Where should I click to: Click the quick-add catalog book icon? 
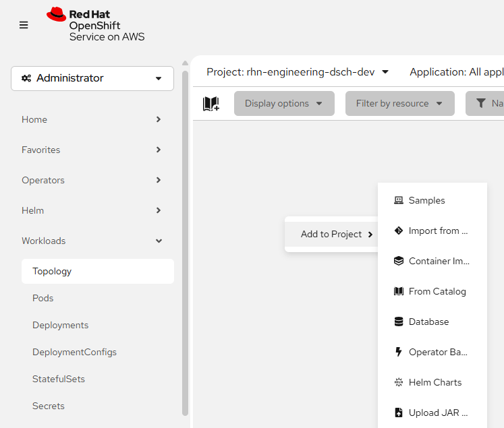211,104
